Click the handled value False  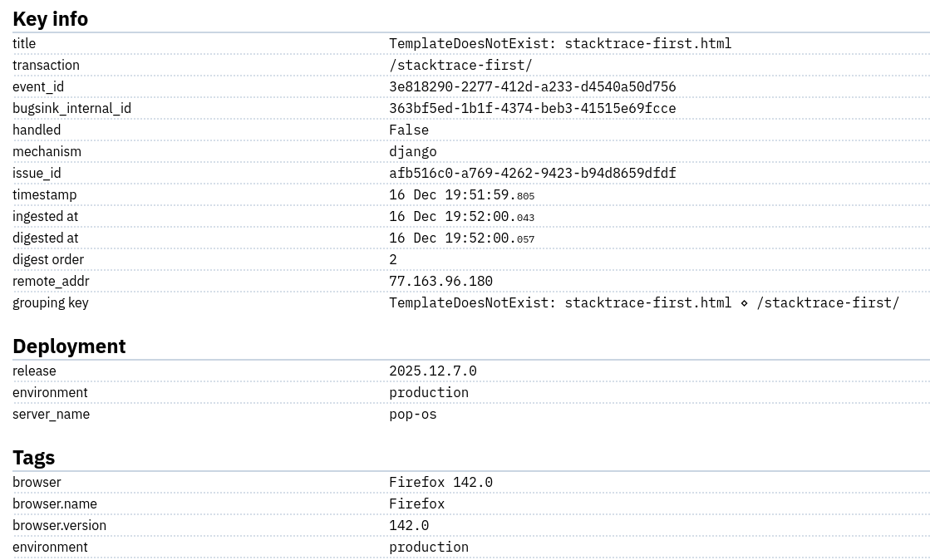point(409,130)
